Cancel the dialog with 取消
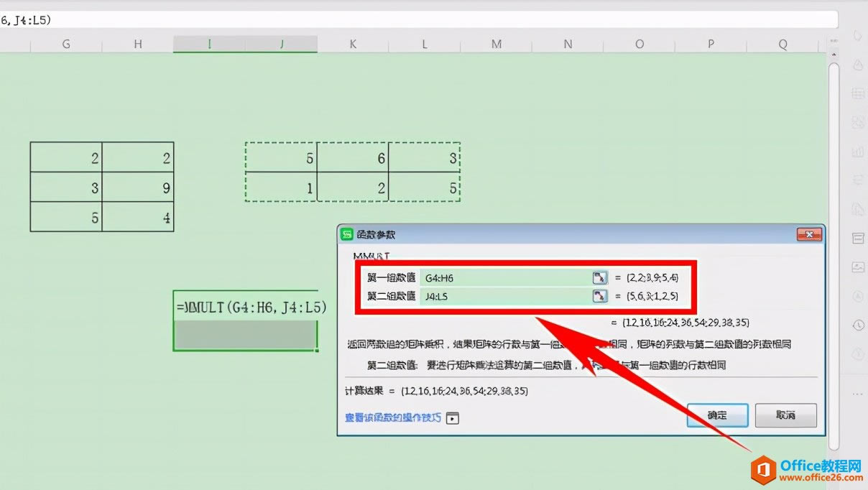Viewport: 868px width, 490px height. (786, 415)
